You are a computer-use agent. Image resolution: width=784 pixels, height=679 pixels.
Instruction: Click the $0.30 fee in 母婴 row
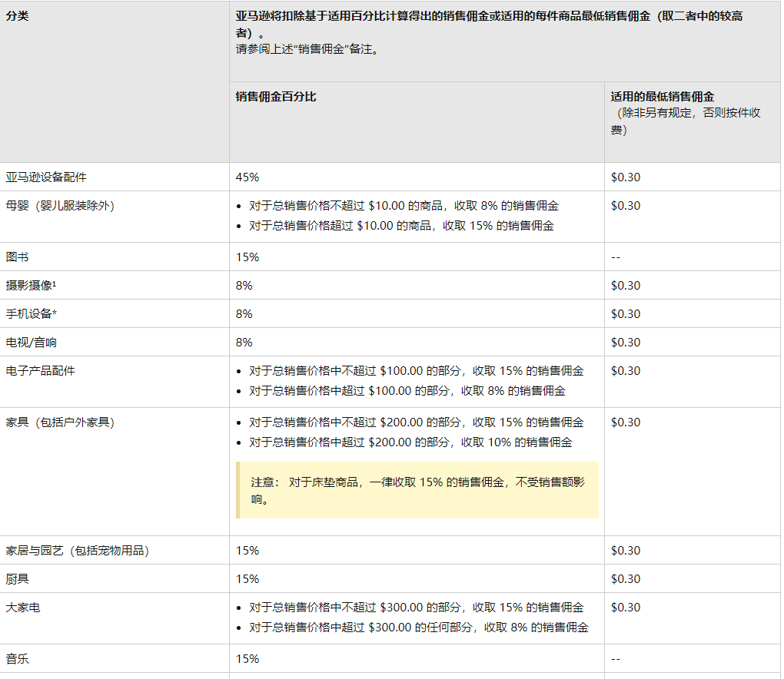(x=626, y=205)
